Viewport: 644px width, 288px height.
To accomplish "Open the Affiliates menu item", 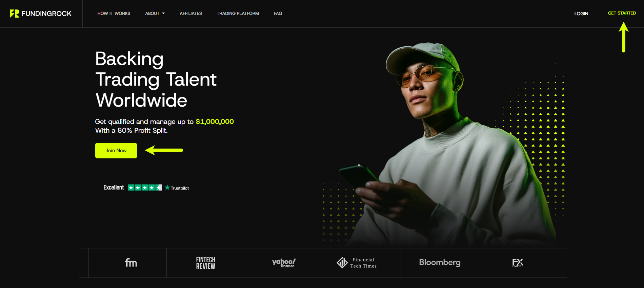I will coord(191,14).
